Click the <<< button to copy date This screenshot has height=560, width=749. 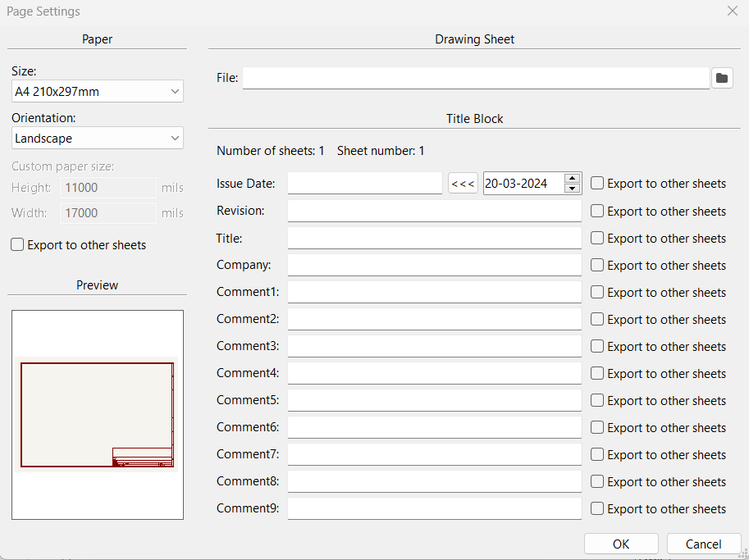coord(463,184)
